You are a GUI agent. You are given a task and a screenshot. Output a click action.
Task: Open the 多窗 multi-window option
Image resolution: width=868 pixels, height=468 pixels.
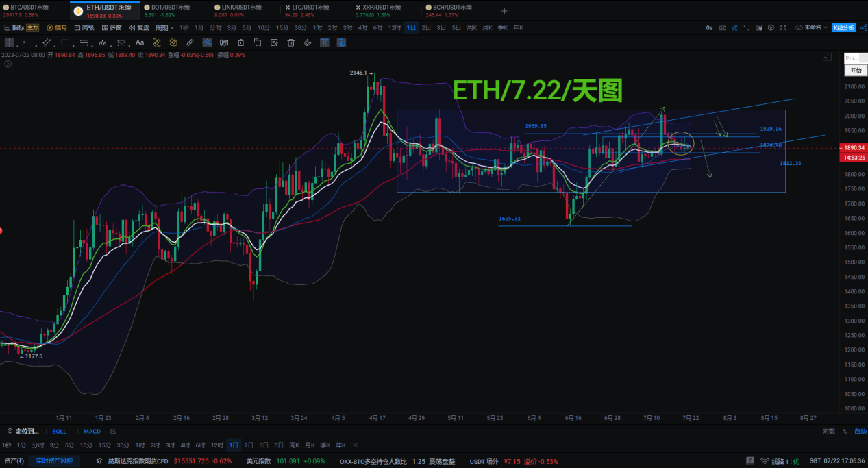pos(111,27)
